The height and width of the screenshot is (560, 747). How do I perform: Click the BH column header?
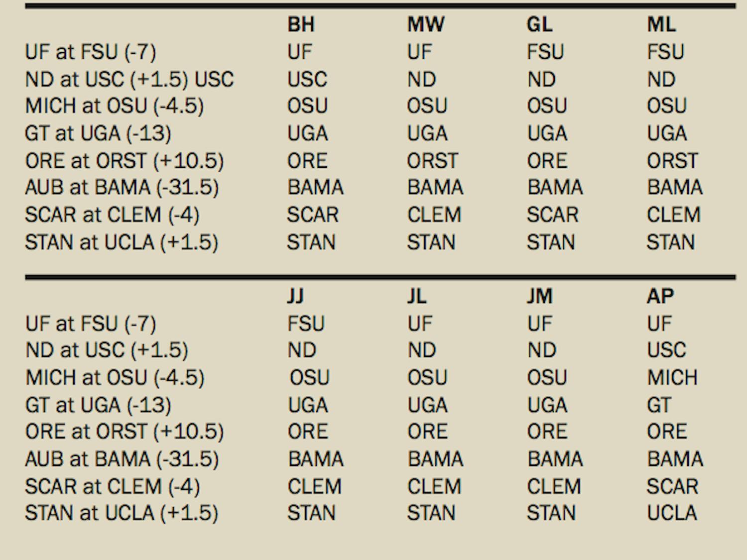click(301, 24)
